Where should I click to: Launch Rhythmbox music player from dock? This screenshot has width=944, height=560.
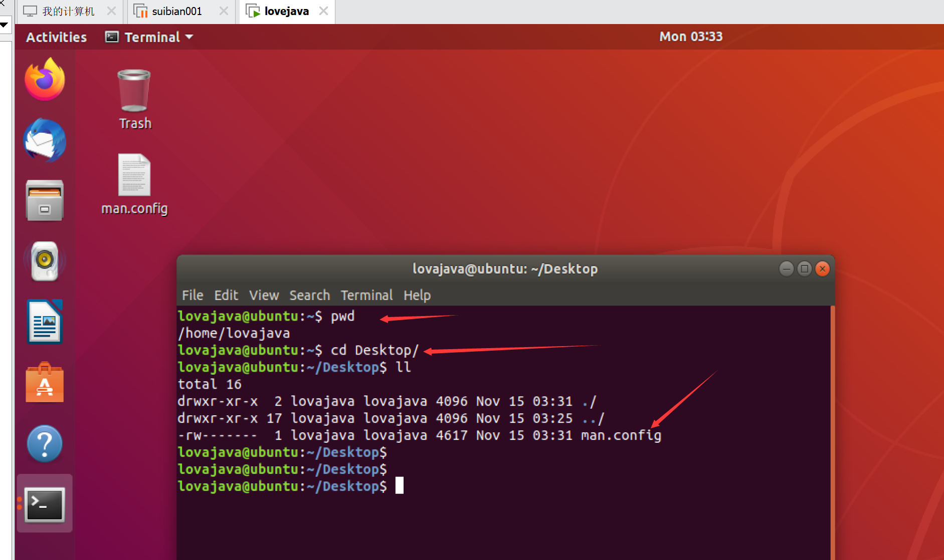coord(45,261)
